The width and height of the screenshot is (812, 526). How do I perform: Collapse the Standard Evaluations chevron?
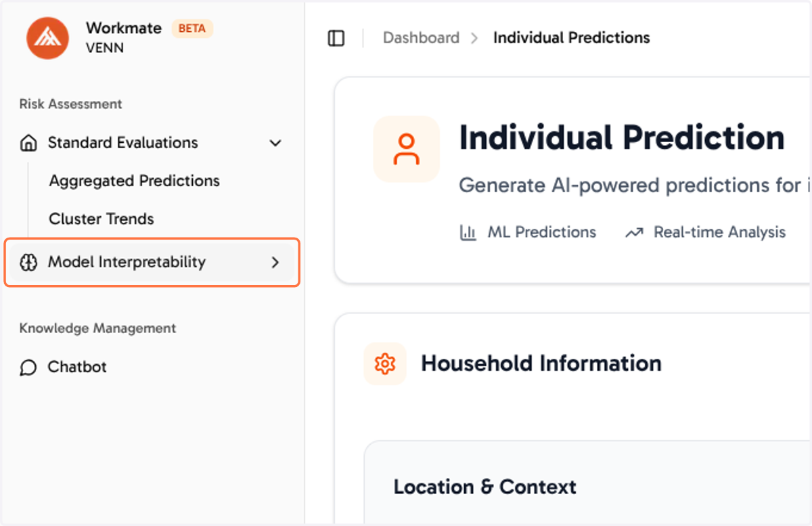pyautogui.click(x=275, y=143)
